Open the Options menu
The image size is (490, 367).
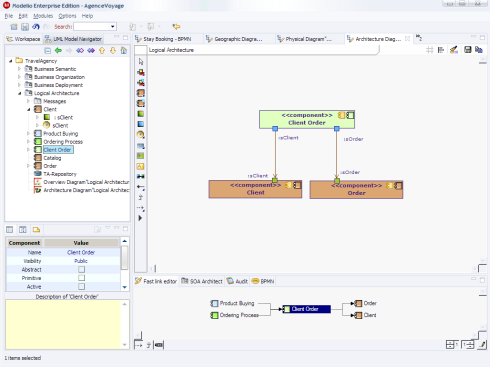coord(67,16)
